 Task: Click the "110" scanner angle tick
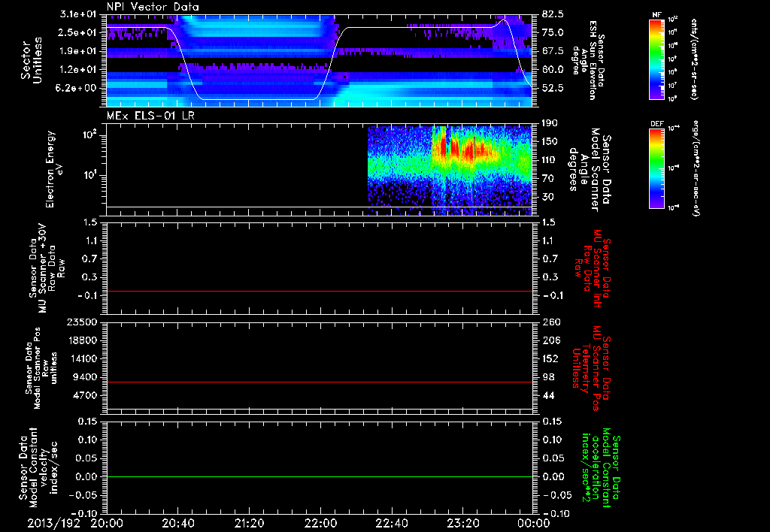pyautogui.click(x=550, y=160)
